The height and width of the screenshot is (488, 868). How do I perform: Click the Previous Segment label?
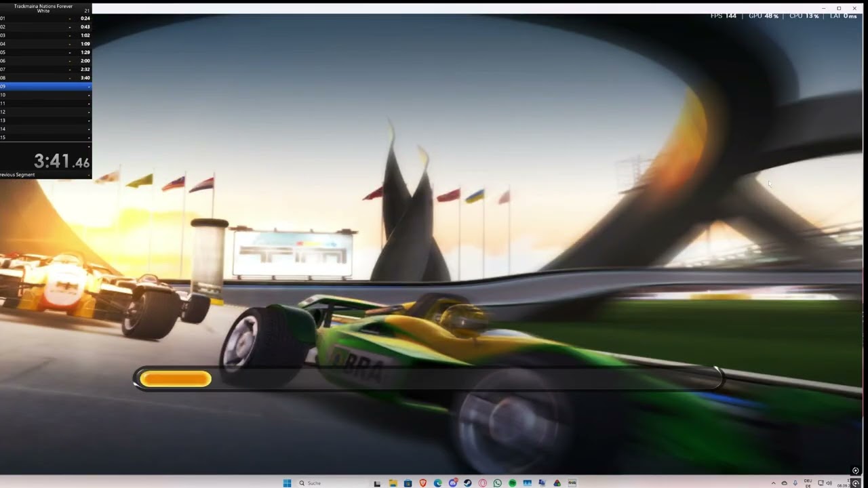pos(18,175)
